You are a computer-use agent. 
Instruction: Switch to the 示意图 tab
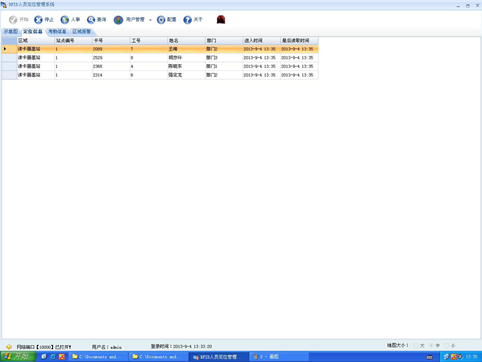pos(11,32)
